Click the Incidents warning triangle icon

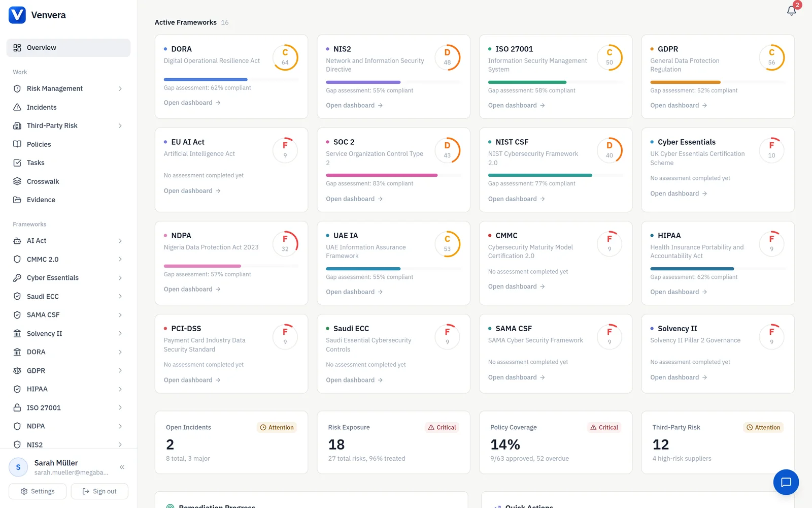click(17, 107)
